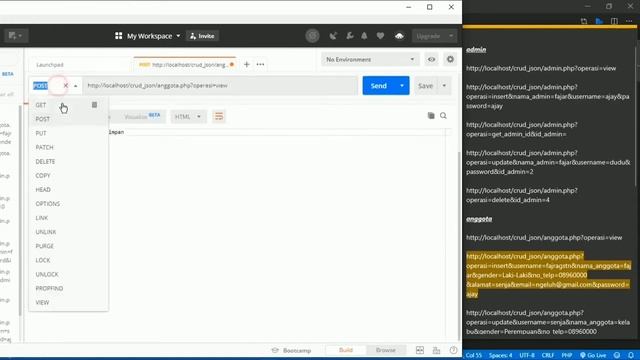This screenshot has height=360, width=640.
Task: Choose UNLINK in the method list
Action: point(46,232)
